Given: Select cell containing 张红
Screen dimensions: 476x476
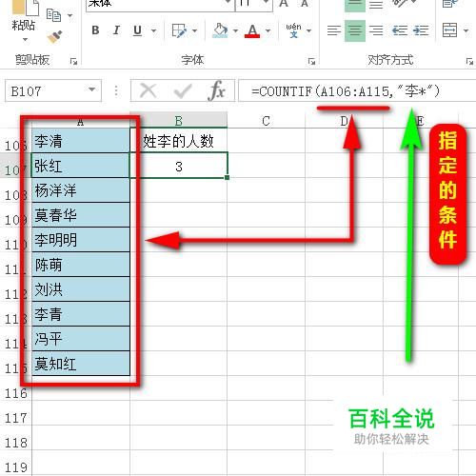Looking at the screenshot, I should pyautogui.click(x=81, y=166).
